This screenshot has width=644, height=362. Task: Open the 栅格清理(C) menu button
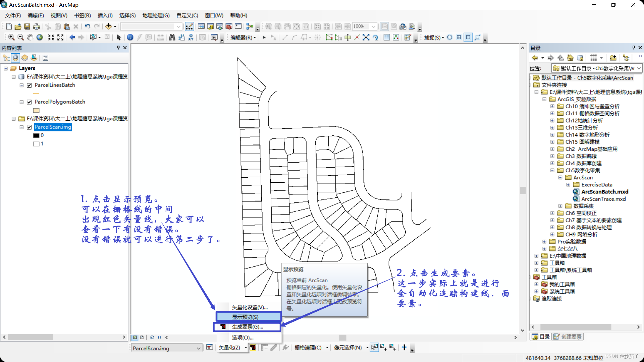click(311, 348)
